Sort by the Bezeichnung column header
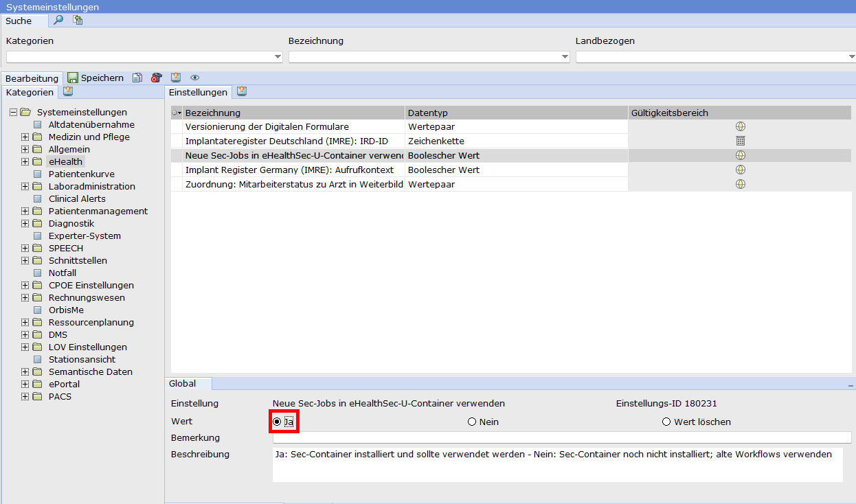This screenshot has width=856, height=504. tap(294, 113)
